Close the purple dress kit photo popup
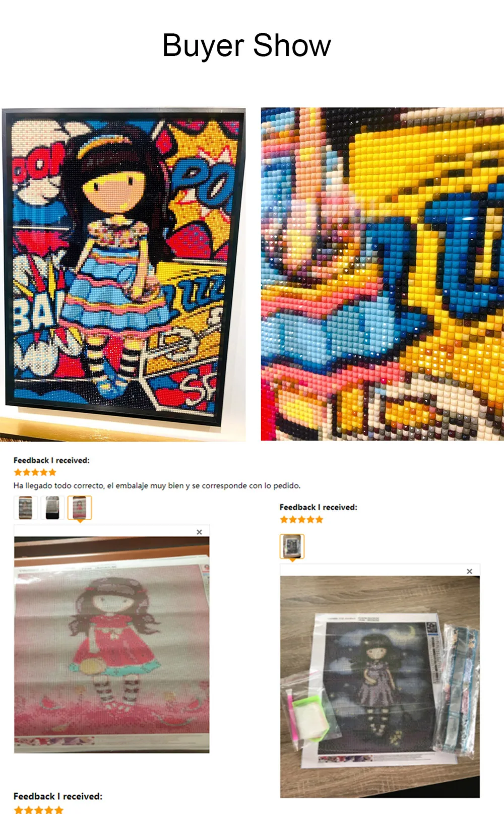 [469, 571]
